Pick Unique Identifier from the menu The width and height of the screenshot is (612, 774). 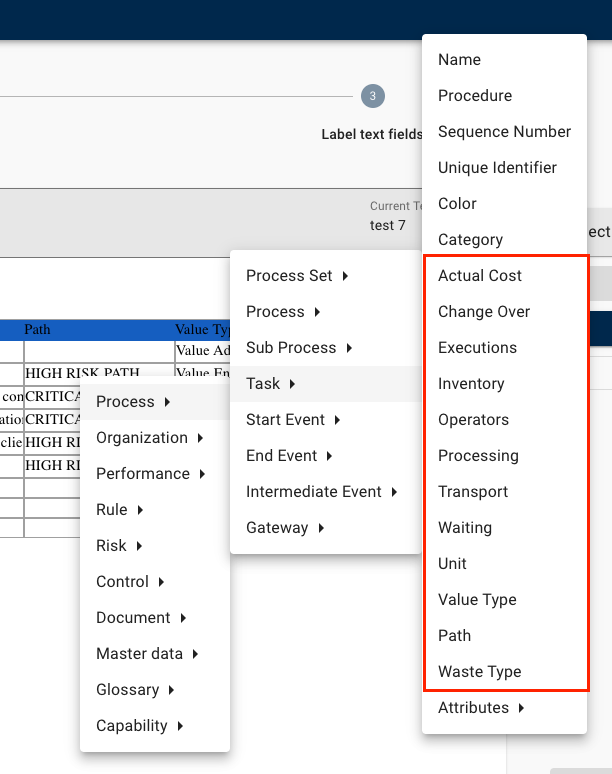pyautogui.click(x=497, y=168)
